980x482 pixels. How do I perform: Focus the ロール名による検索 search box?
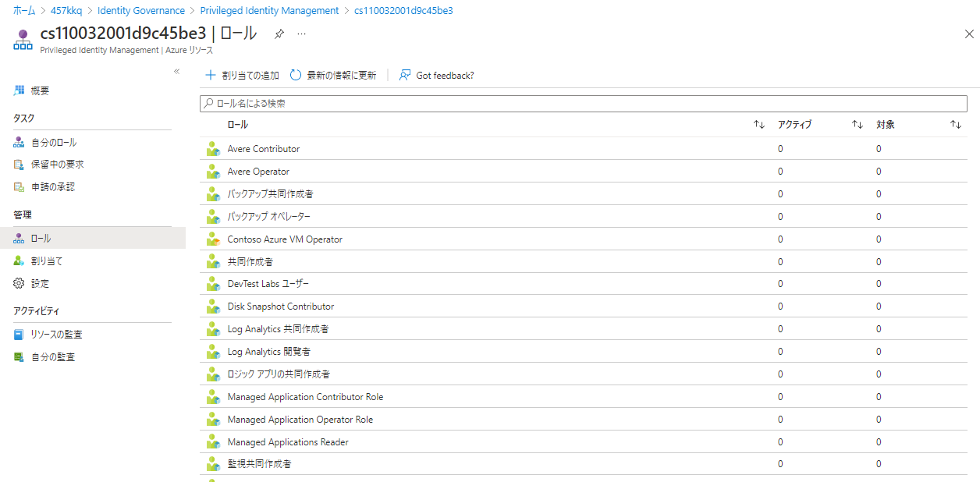(x=584, y=103)
